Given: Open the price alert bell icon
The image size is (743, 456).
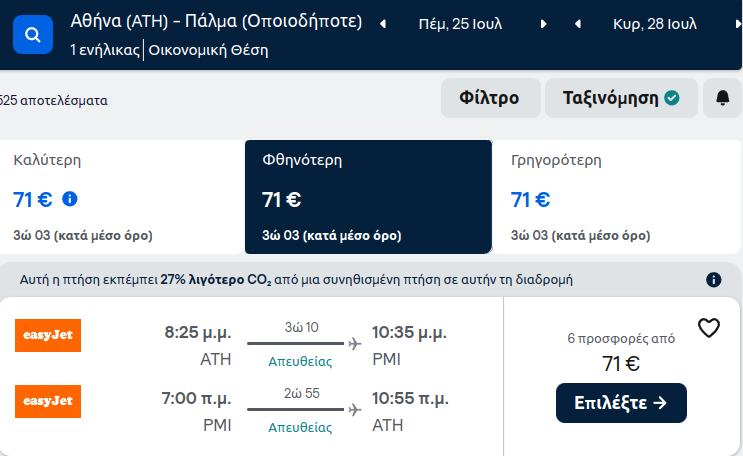Looking at the screenshot, I should (x=722, y=98).
